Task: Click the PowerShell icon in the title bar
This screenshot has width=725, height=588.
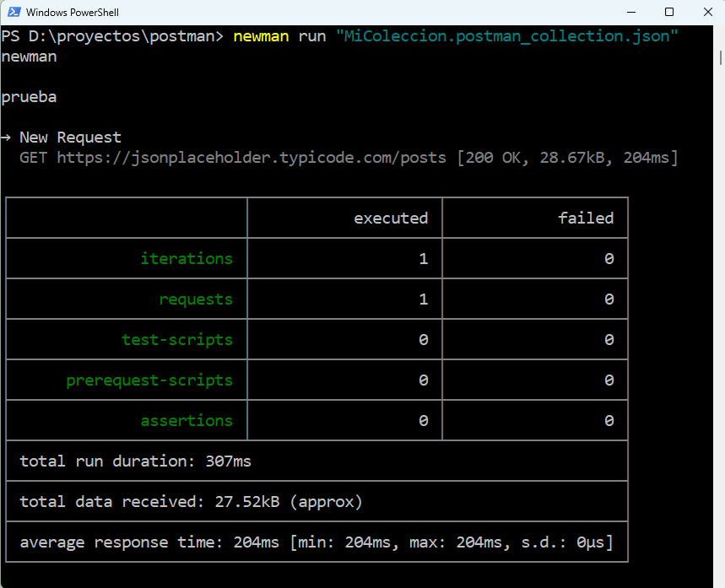Action: (x=12, y=13)
